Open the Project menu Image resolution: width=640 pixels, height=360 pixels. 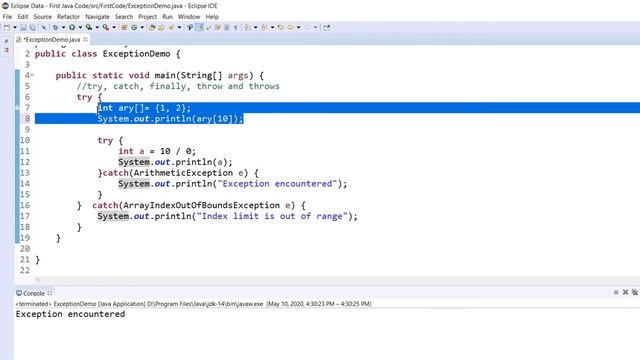coord(147,17)
